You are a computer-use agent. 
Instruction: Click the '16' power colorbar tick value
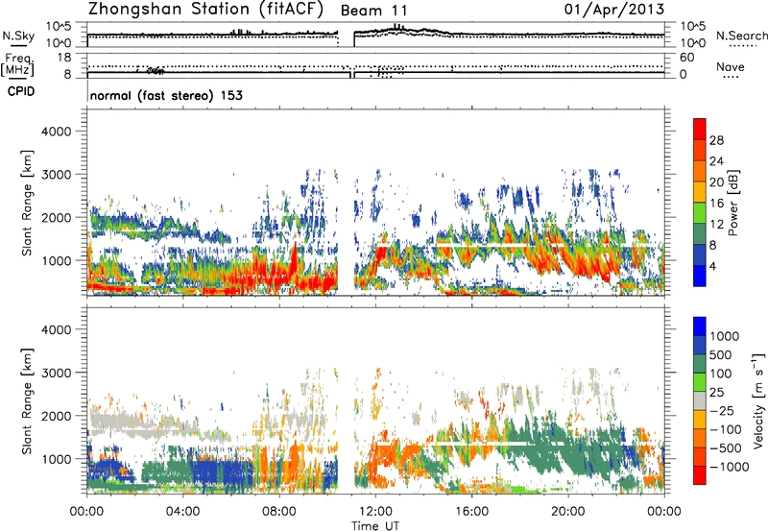[x=716, y=204]
